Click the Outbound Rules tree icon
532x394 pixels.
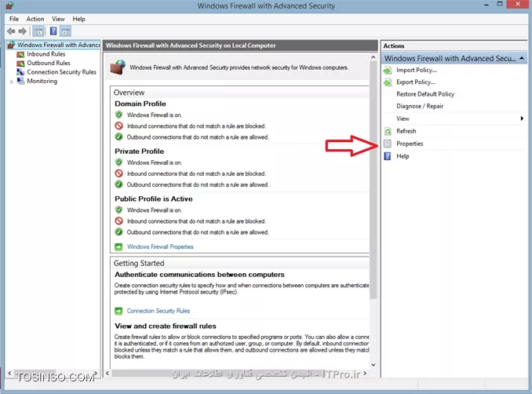coord(20,63)
